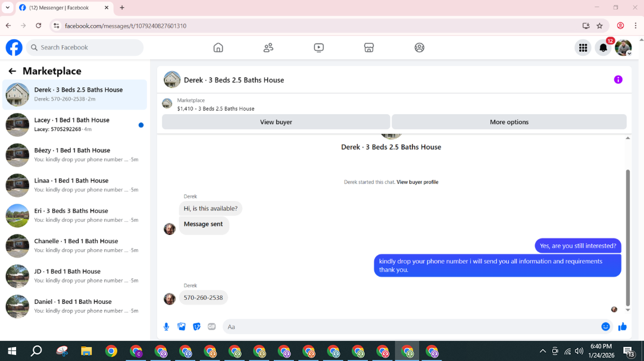644x361 pixels.
Task: Click the chat vertical scrollbar thumb
Action: point(627,238)
